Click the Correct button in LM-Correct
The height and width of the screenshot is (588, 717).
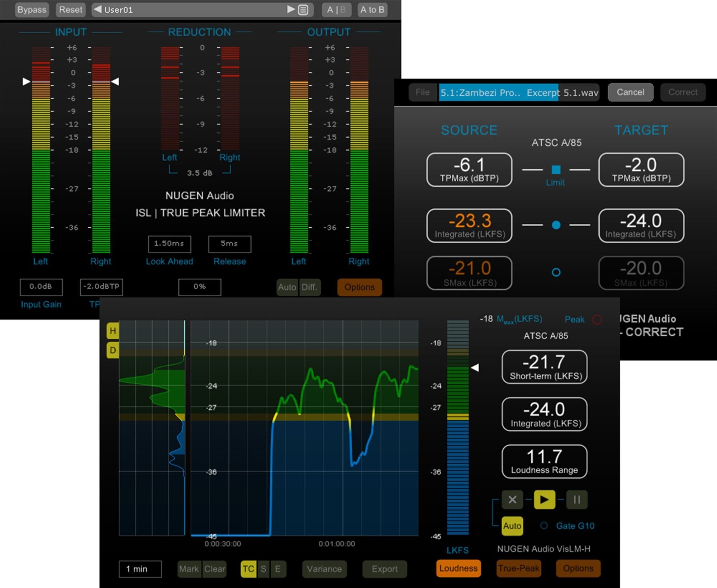[x=683, y=93]
